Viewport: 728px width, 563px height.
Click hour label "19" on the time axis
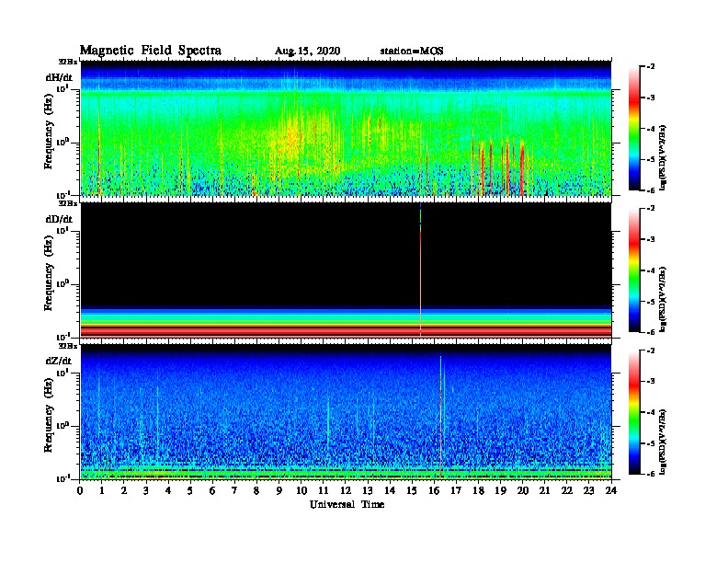tap(500, 490)
